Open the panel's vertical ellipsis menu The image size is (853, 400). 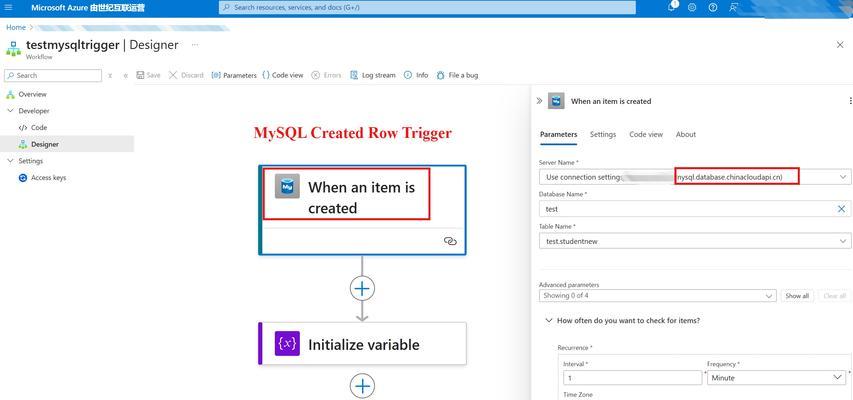(850, 101)
